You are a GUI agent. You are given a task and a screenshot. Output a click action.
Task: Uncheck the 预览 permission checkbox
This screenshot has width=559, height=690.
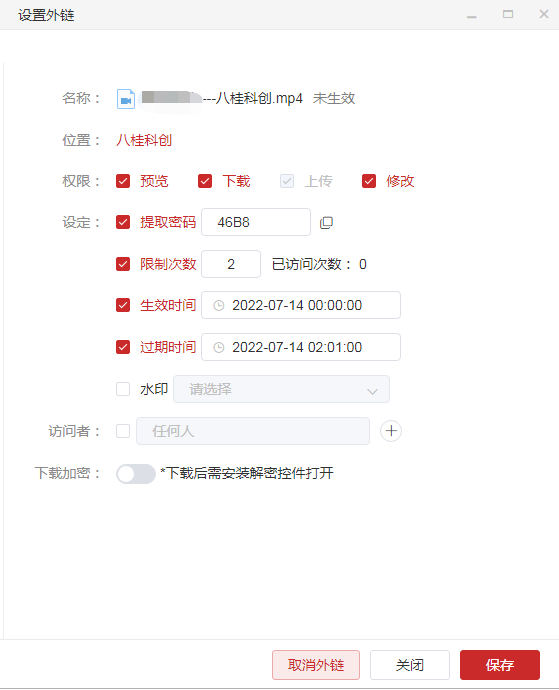[x=123, y=181]
